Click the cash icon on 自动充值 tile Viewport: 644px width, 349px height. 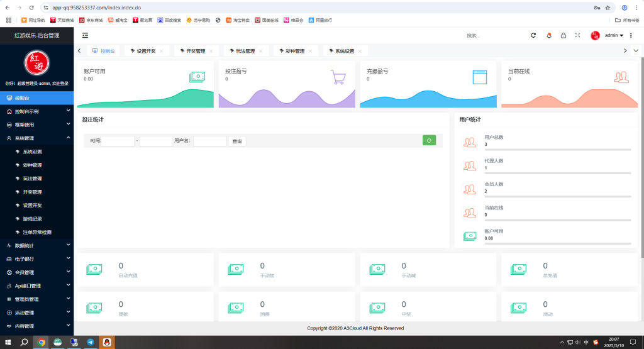click(94, 269)
